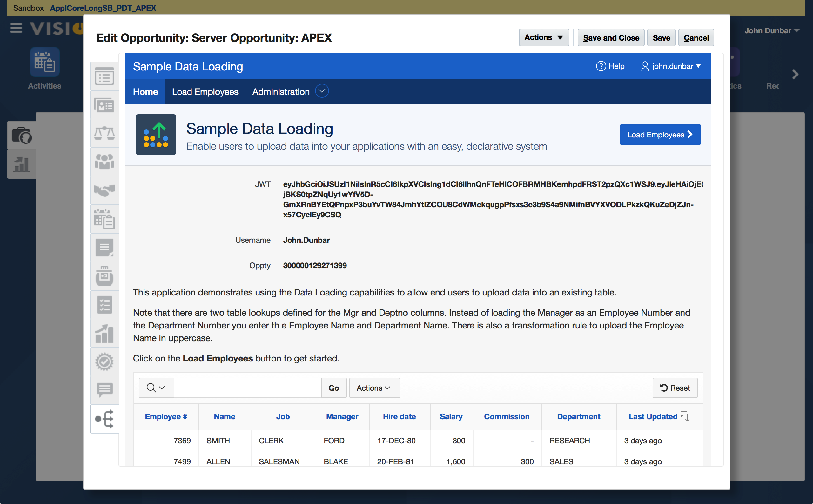The width and height of the screenshot is (813, 504).
Task: Click the Sample Data Loading app logo
Action: click(x=156, y=134)
